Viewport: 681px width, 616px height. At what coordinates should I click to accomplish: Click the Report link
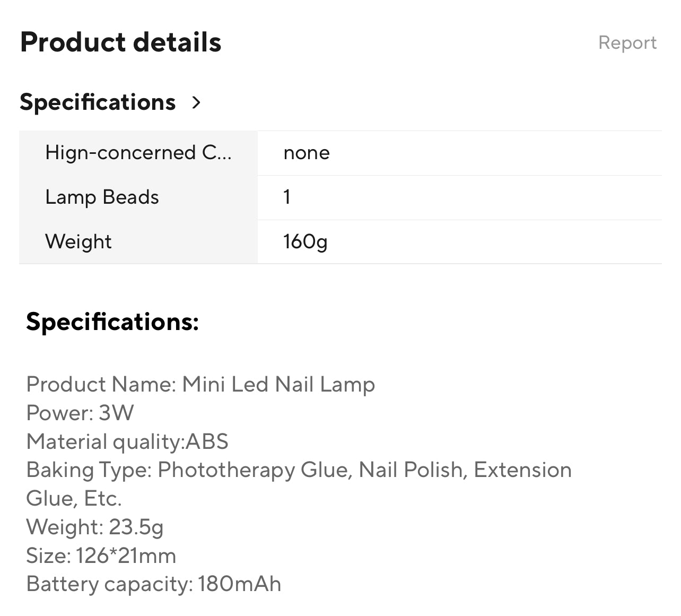pos(627,42)
